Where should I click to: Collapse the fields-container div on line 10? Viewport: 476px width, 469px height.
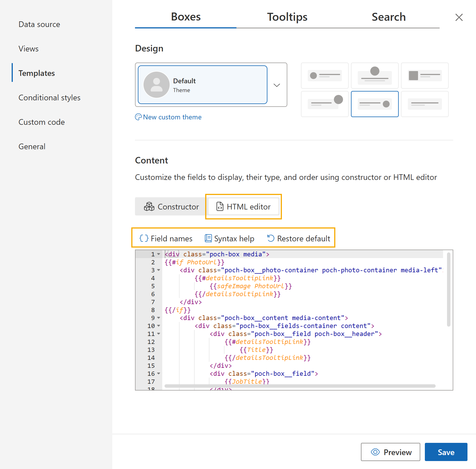[x=158, y=326]
